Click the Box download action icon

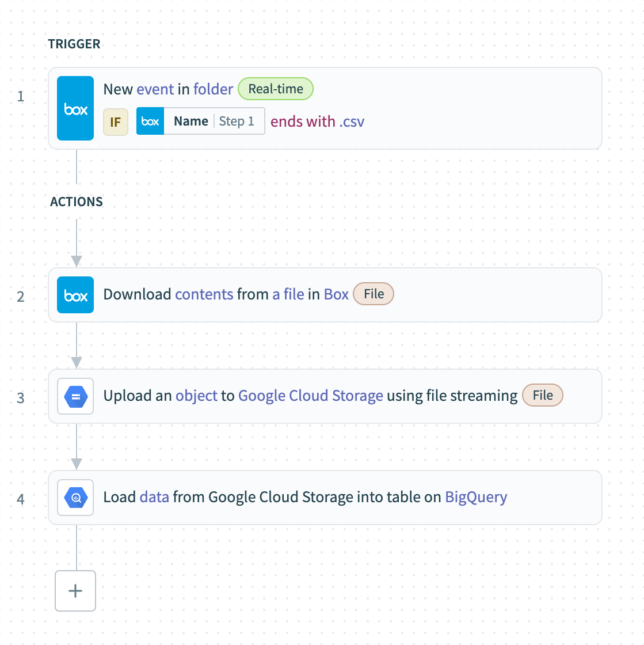coord(75,295)
